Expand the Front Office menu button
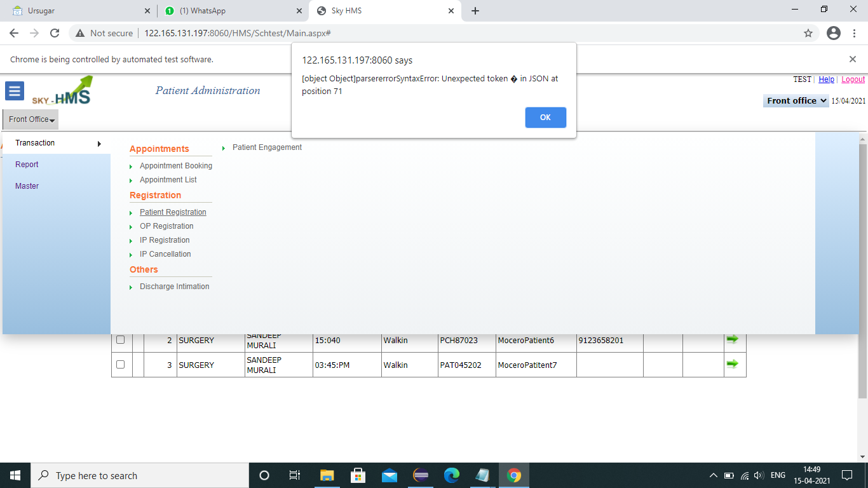Image resolution: width=868 pixels, height=488 pixels. tap(31, 119)
